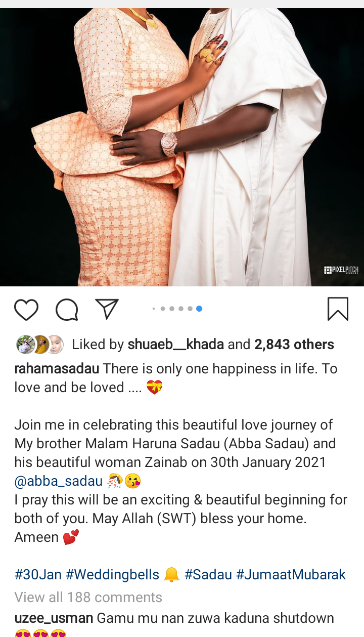364x637 pixels.
Task: Open comments via speech bubble icon
Action: [67, 309]
